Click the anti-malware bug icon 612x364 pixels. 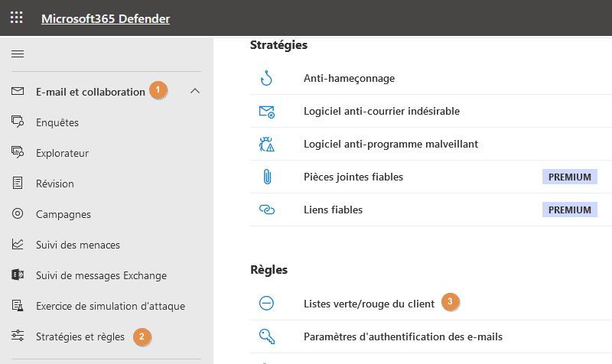pyautogui.click(x=267, y=144)
